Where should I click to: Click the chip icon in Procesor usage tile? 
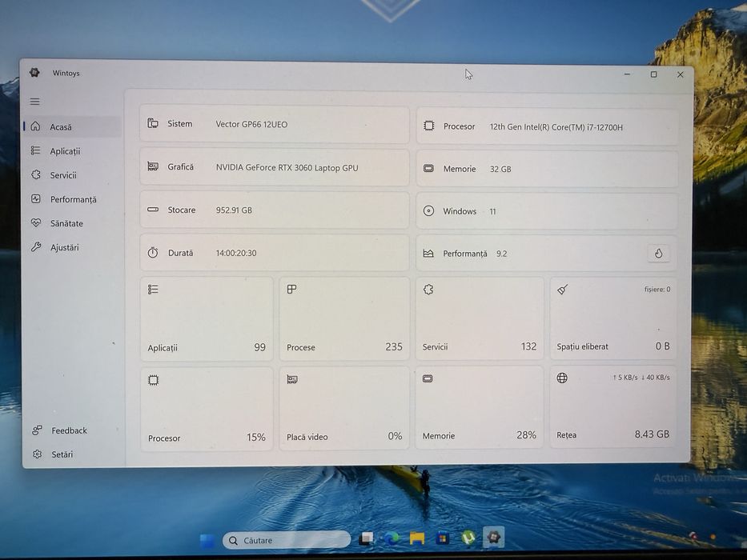point(154,380)
